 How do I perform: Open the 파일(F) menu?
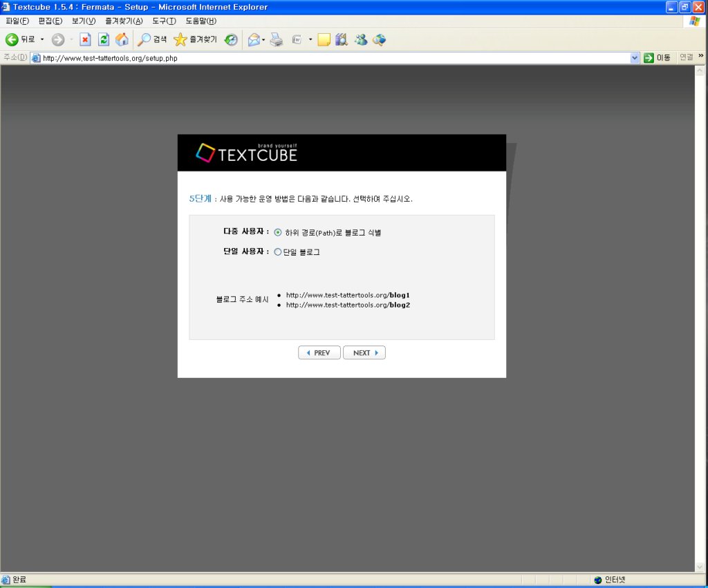17,21
